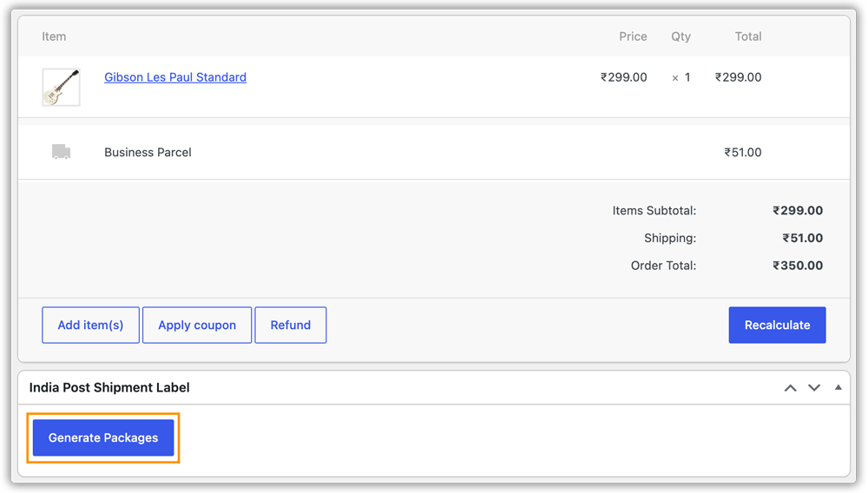
Task: Click the India Post Shipment Label heading
Action: pos(109,387)
